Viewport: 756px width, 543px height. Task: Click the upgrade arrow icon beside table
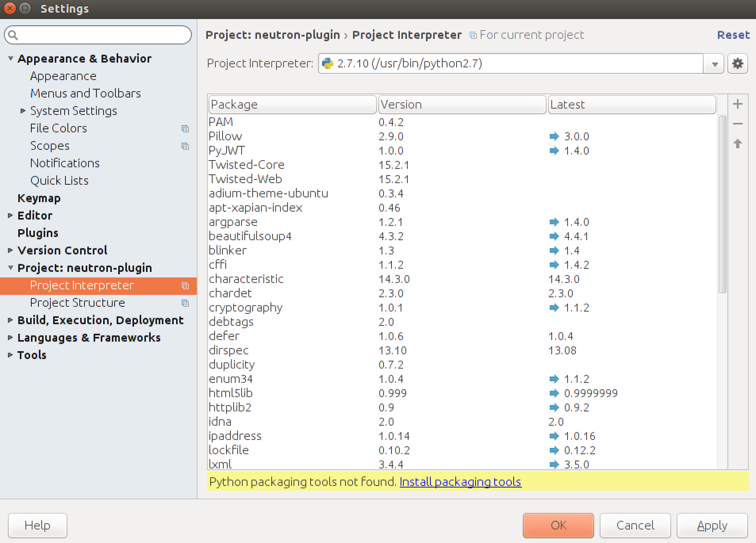tap(738, 143)
